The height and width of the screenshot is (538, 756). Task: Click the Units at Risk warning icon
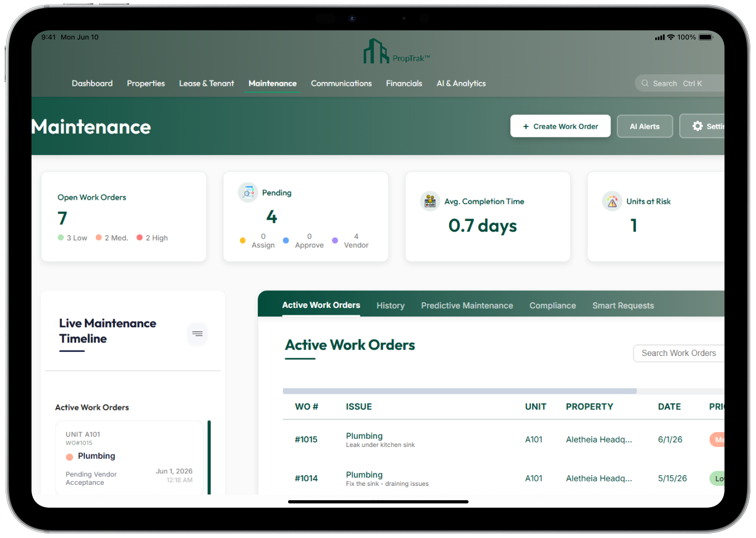click(612, 201)
